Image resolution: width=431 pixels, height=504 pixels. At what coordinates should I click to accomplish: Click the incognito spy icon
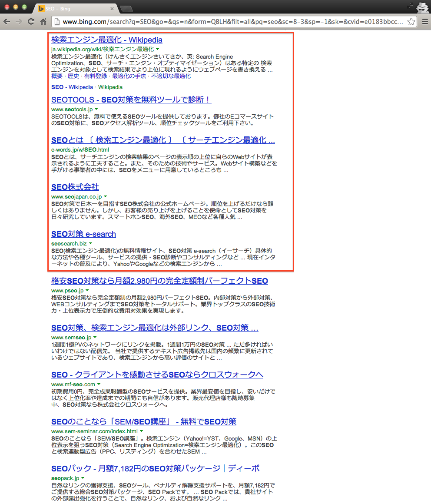coord(423,7)
